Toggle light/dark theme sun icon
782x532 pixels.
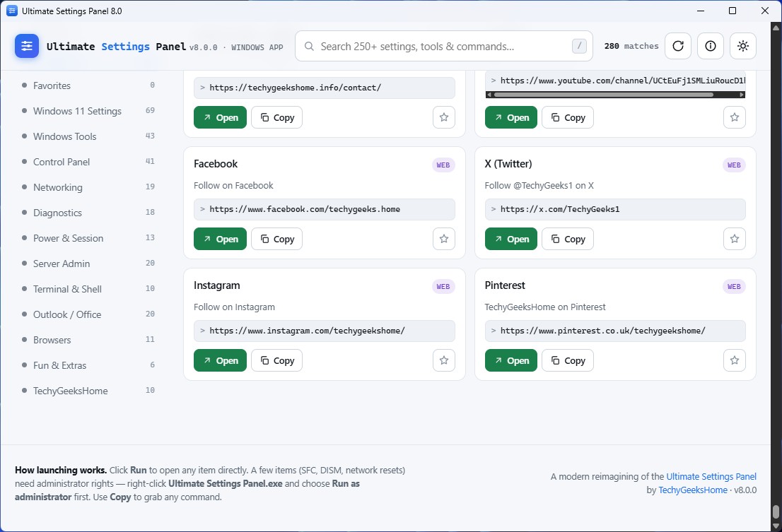point(743,46)
